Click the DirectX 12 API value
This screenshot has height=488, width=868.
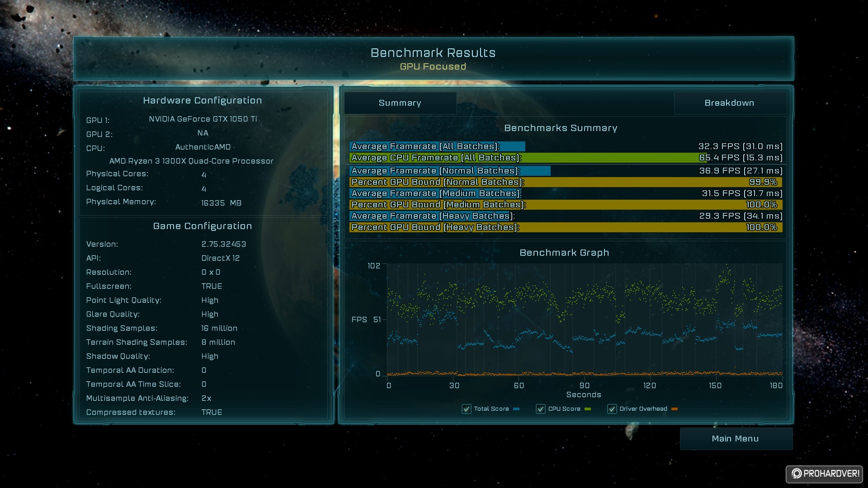click(221, 258)
